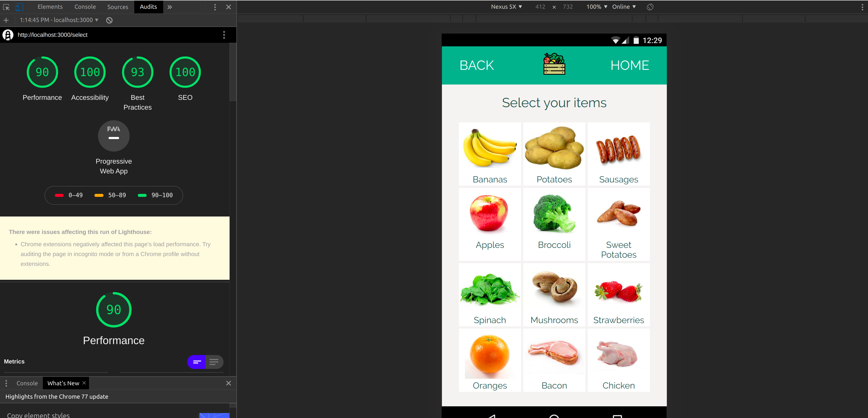The image size is (868, 418).
Task: Switch metrics to compact view toggle
Action: pos(197,362)
